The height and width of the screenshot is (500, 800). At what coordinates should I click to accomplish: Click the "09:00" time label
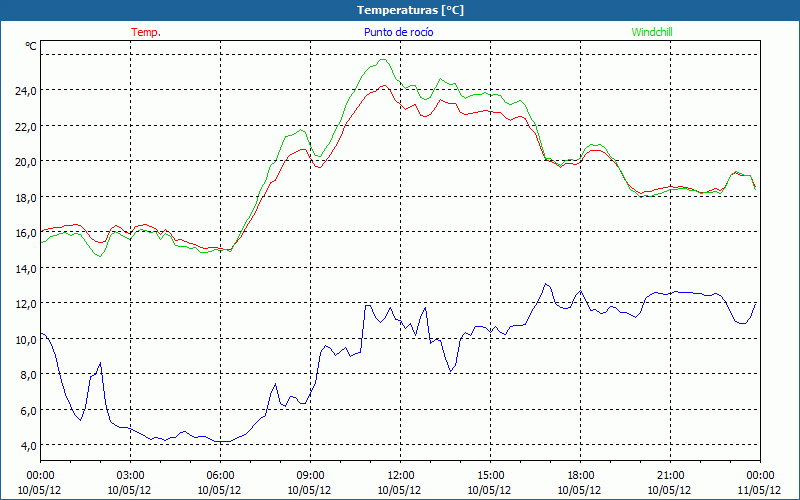coord(310,476)
